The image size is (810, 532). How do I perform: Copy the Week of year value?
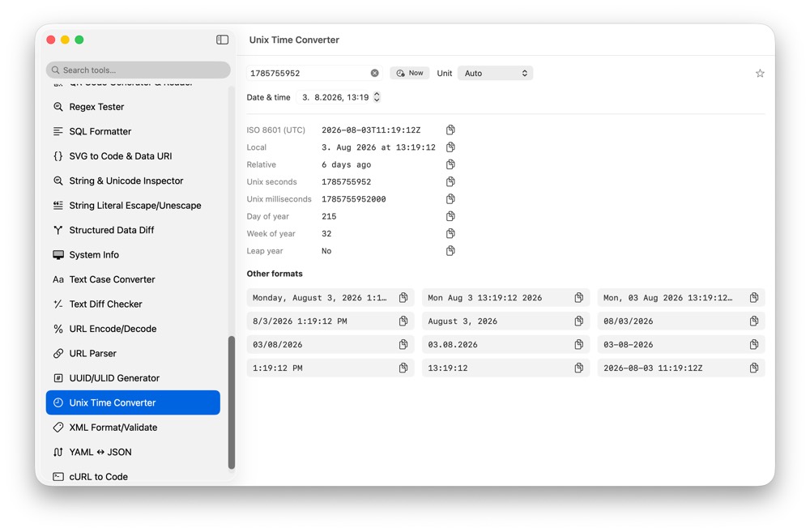pyautogui.click(x=450, y=233)
